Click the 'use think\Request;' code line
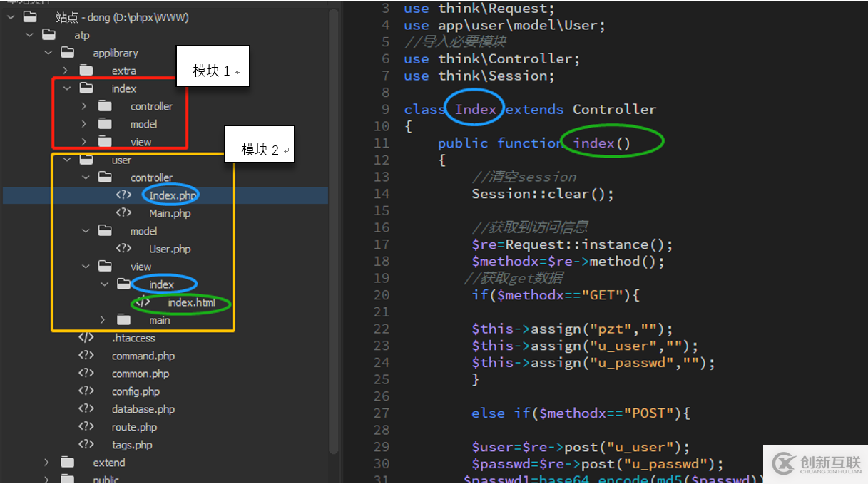Screen dimensions: 868x484 [479, 9]
